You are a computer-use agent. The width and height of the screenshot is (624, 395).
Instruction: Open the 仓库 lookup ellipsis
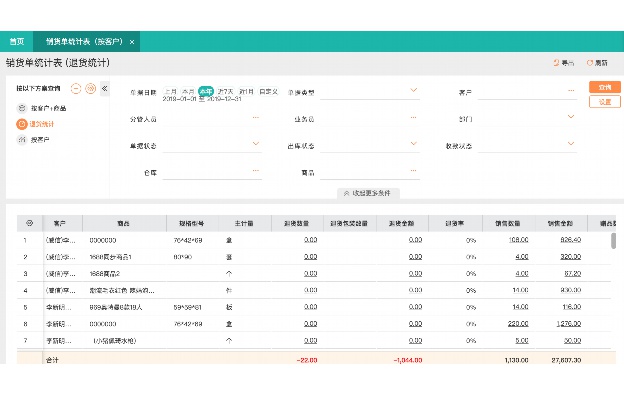click(255, 170)
